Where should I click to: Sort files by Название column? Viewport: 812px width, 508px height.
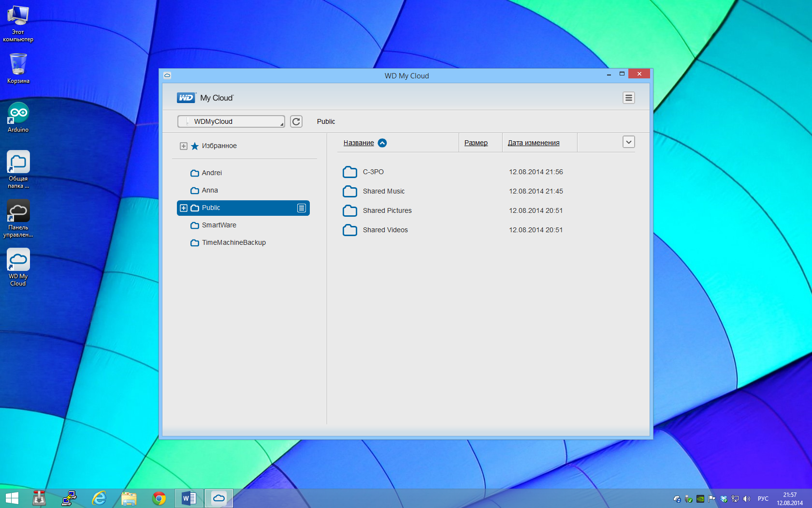[x=359, y=143]
